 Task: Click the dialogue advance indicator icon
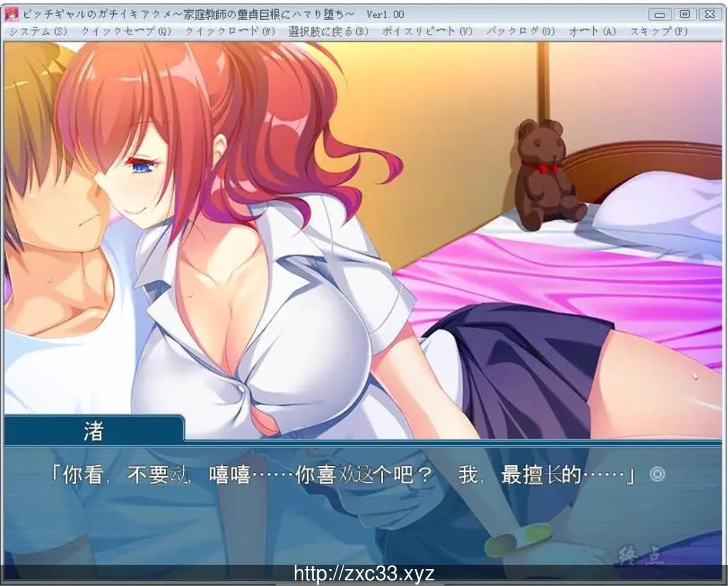coord(657,474)
